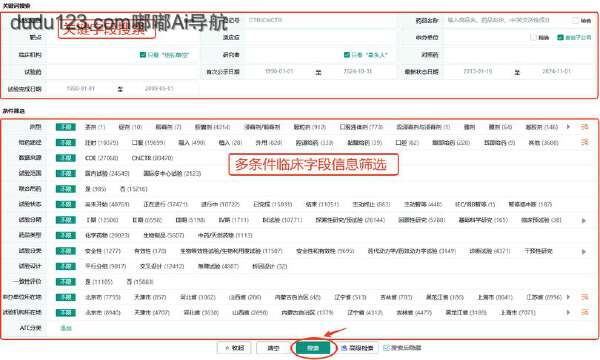This screenshot has width=600, height=360.
Task: Click the collapse 收起 arrow button
Action: tap(234, 348)
